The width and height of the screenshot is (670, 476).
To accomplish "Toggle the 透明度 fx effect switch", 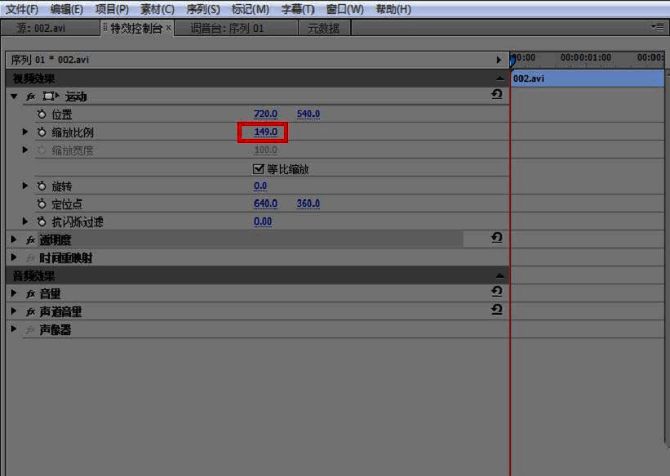I will tap(30, 240).
